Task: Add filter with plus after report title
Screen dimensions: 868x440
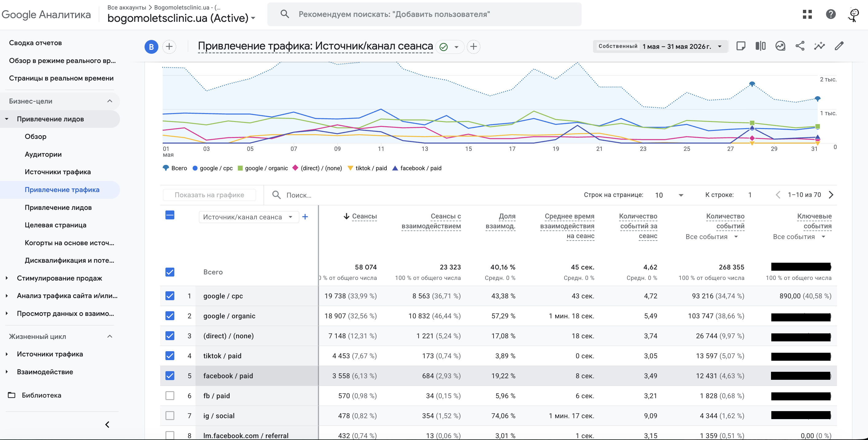Action: [x=473, y=47]
